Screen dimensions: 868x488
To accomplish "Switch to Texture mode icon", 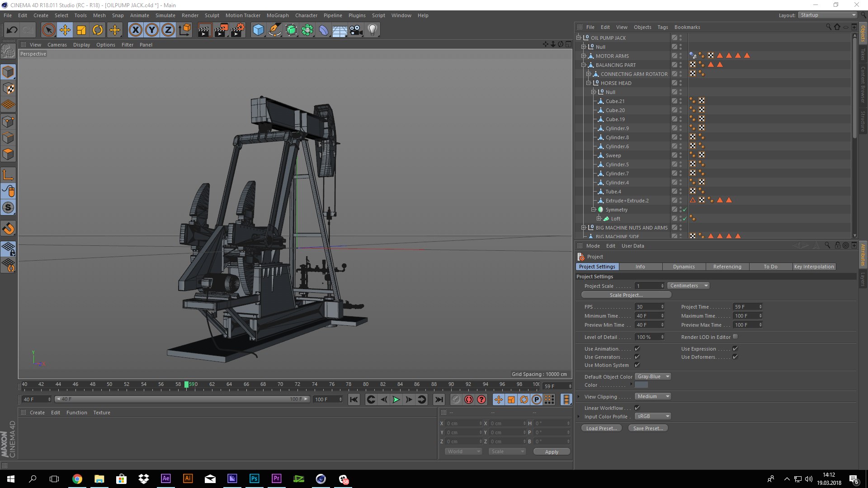I will click(x=8, y=89).
